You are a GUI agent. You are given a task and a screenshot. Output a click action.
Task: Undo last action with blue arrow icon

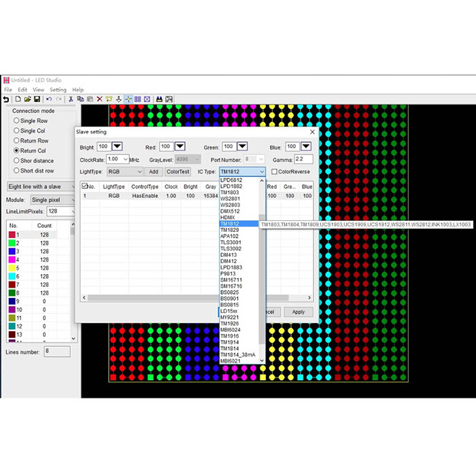pyautogui.click(x=49, y=99)
